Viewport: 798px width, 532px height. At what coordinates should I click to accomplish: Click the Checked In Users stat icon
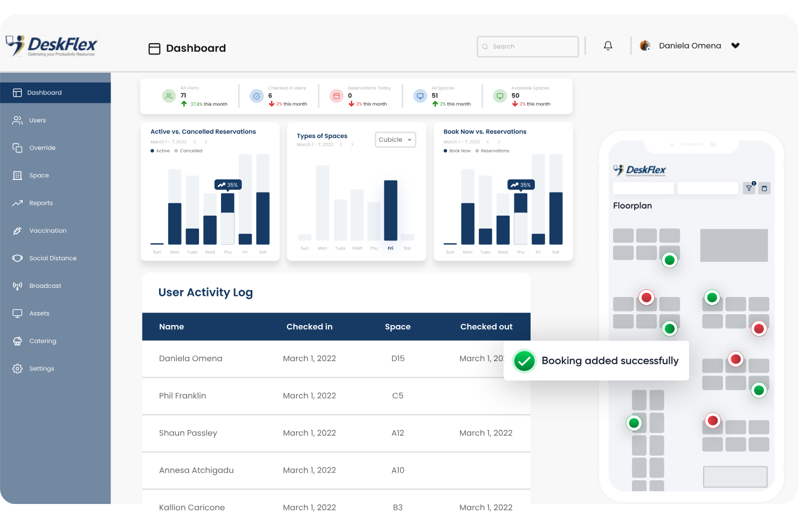point(257,96)
